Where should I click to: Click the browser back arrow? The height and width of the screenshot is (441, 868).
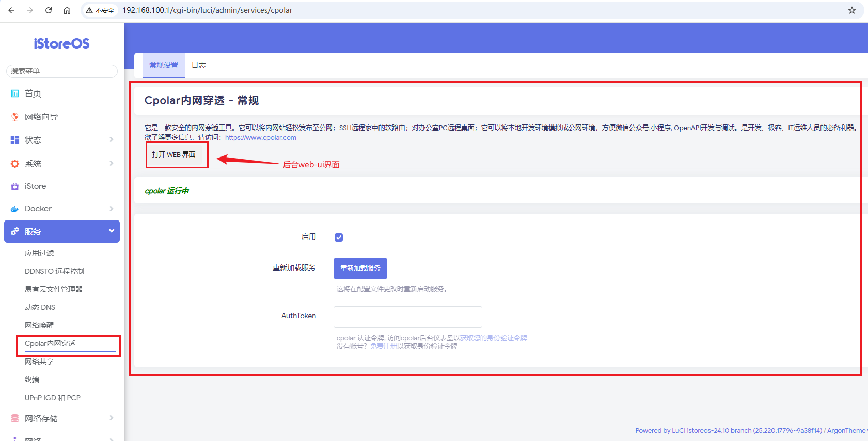coord(11,10)
